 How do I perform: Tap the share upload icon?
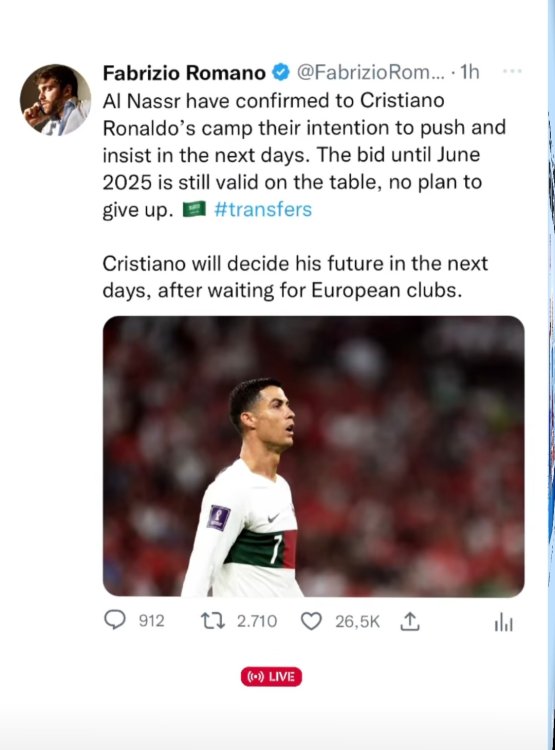[410, 621]
